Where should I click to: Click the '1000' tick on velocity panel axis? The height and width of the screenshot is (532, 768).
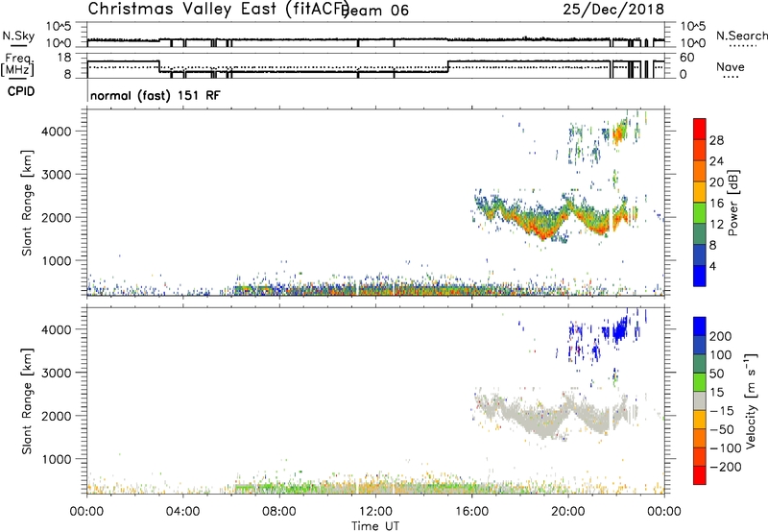(57, 459)
